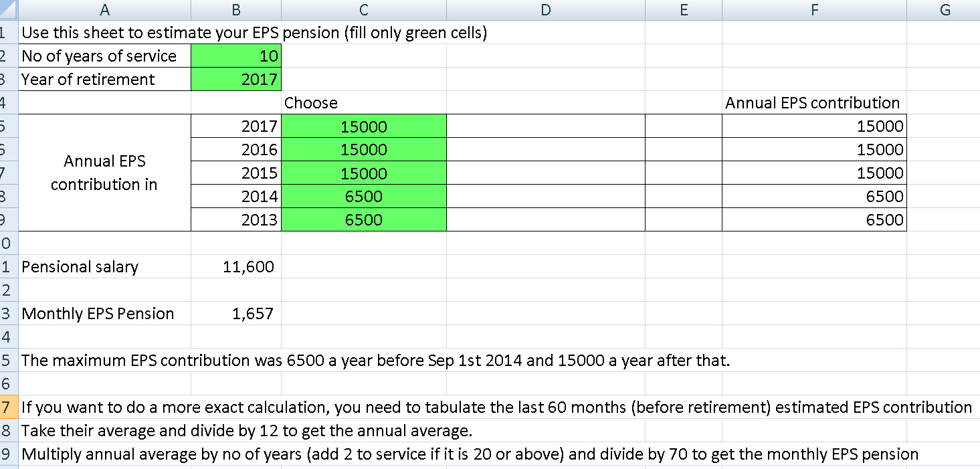Select the 'Annual EPS contribution' heading in column F
The image size is (980, 469).
click(814, 102)
